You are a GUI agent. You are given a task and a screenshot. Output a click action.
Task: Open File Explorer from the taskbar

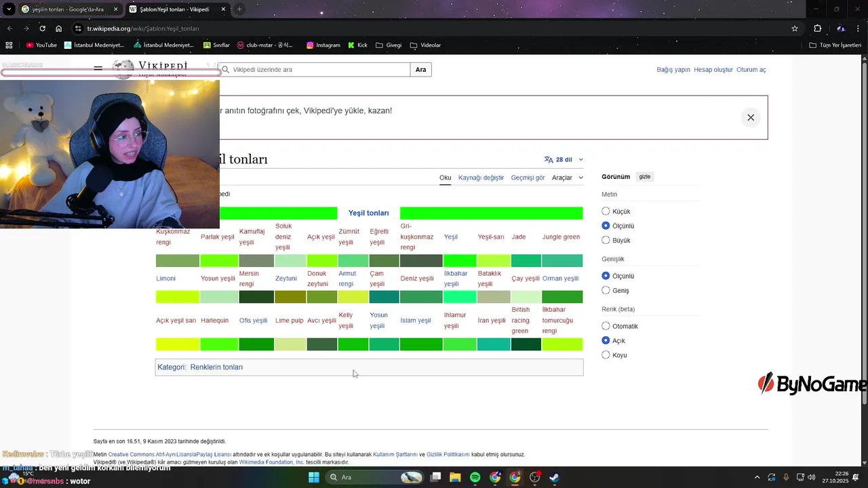point(455,477)
